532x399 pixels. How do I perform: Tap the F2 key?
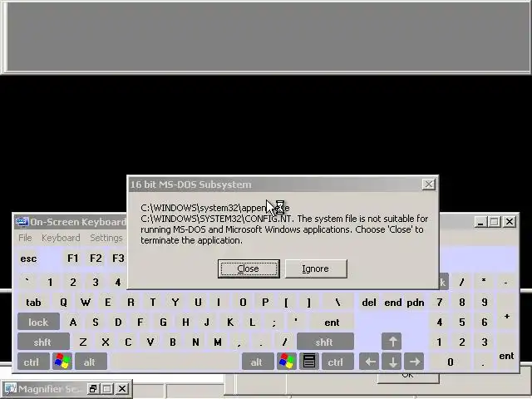(x=96, y=259)
